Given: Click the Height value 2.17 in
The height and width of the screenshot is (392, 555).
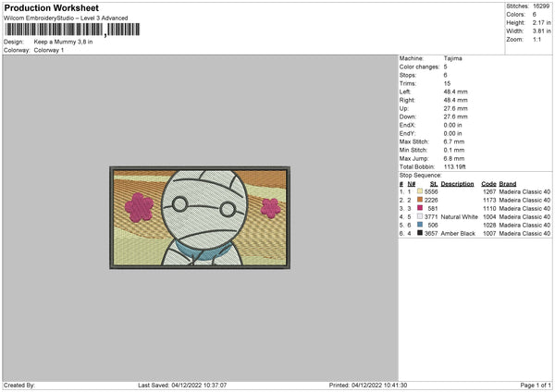Looking at the screenshot, I should (541, 22).
